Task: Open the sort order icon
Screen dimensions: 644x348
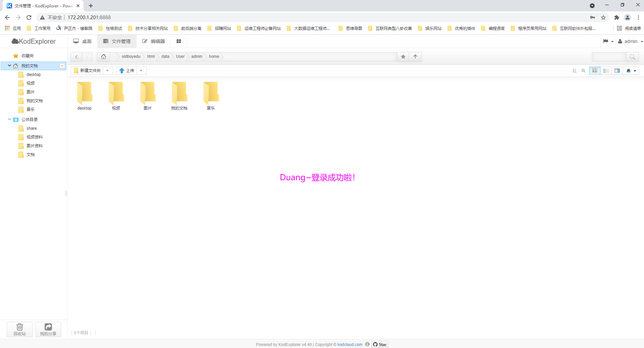Action: pos(574,71)
